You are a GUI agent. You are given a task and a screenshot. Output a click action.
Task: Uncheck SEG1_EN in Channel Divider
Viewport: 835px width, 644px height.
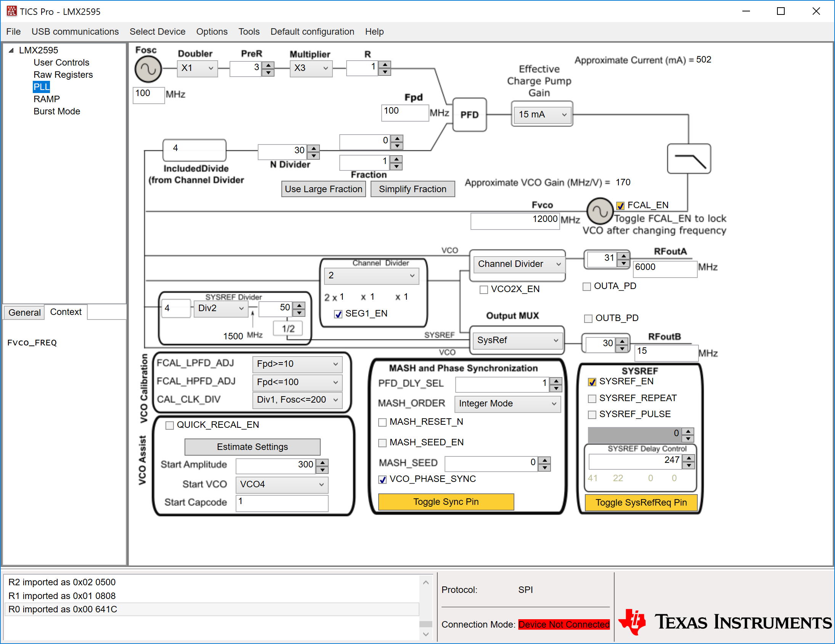tap(338, 314)
